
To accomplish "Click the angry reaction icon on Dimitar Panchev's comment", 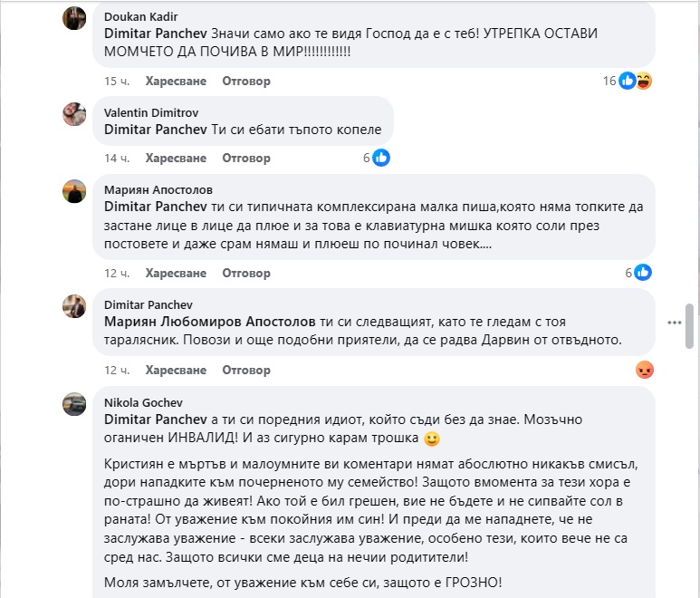I will click(x=644, y=370).
